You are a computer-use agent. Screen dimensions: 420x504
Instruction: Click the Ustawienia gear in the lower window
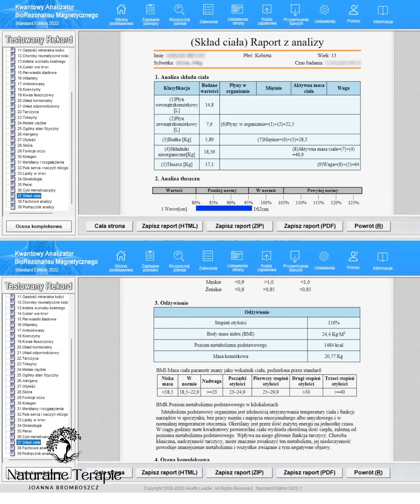(x=324, y=261)
